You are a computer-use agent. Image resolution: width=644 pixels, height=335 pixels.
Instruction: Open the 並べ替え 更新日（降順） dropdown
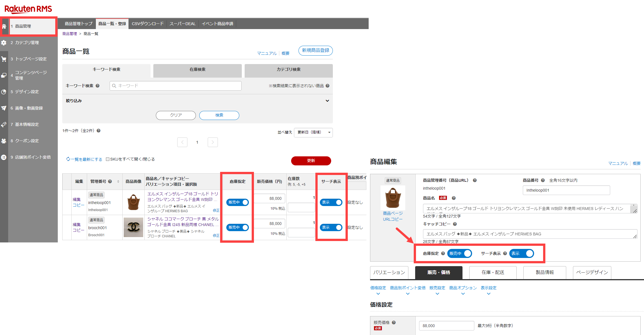[313, 132]
